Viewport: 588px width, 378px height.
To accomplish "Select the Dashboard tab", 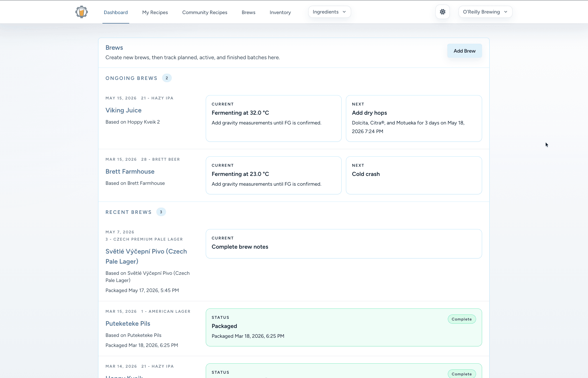I will click(x=116, y=12).
